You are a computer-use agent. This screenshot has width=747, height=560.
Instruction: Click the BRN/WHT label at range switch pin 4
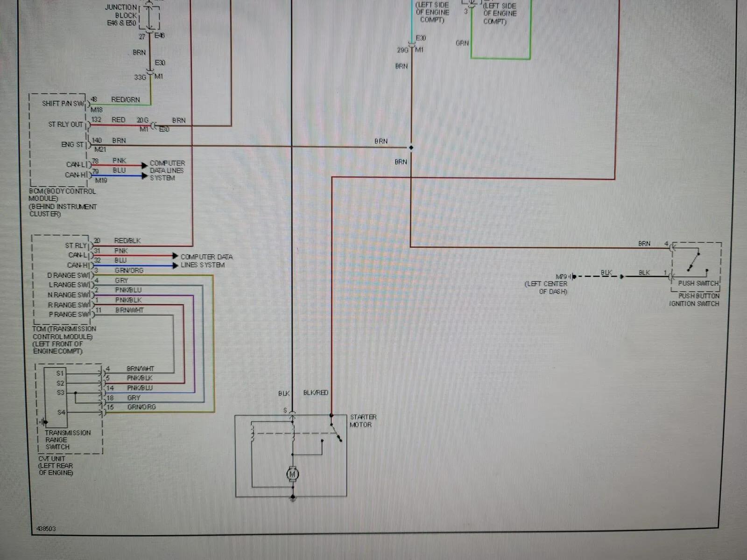pyautogui.click(x=140, y=369)
